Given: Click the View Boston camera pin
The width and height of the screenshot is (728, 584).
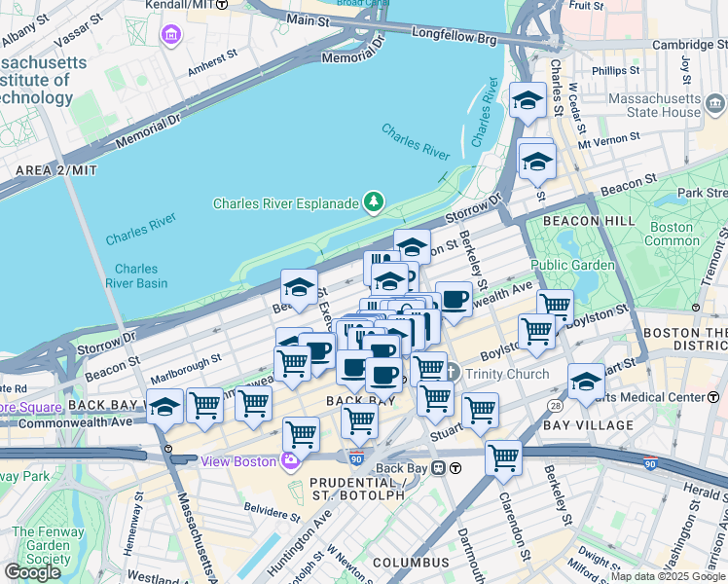Looking at the screenshot, I should point(290,462).
